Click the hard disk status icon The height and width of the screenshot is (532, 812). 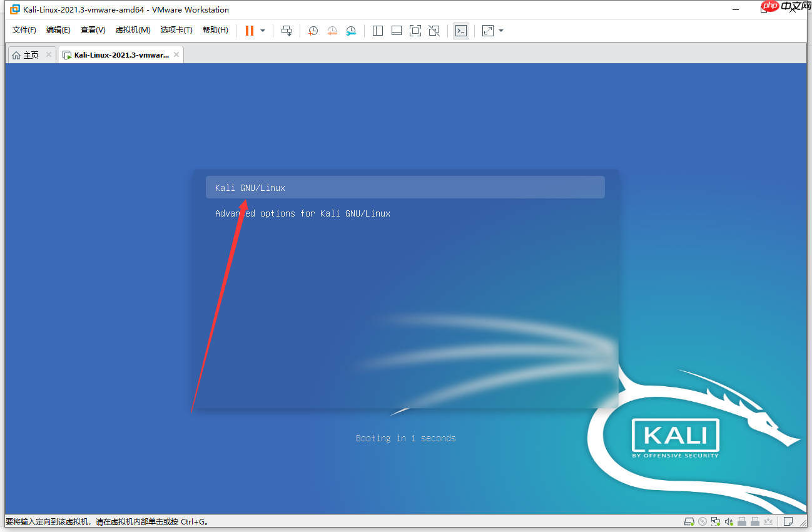pyautogui.click(x=689, y=521)
